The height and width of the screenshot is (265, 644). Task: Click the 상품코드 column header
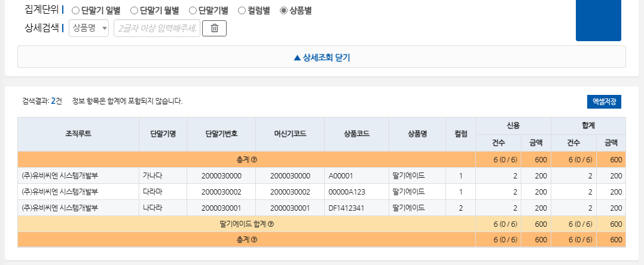pyautogui.click(x=356, y=134)
